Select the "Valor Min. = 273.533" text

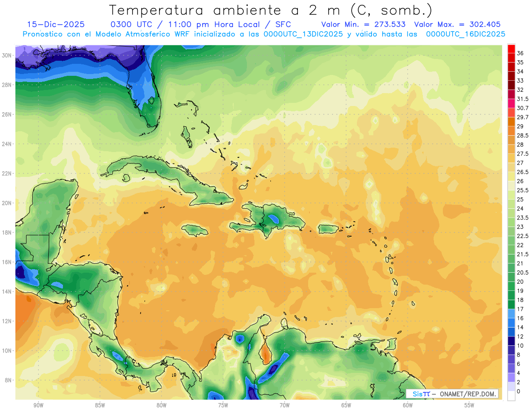(363, 25)
